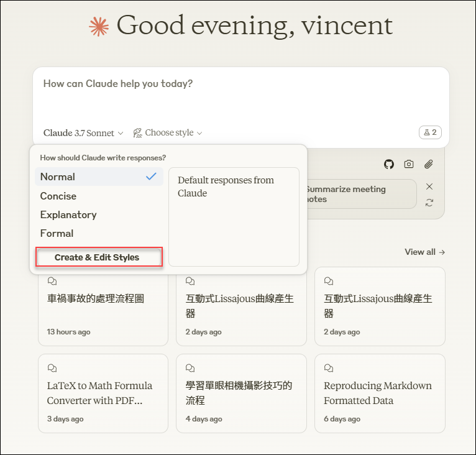Click the '6 days ago' timestamp
This screenshot has width=476, height=455.
pyautogui.click(x=342, y=419)
